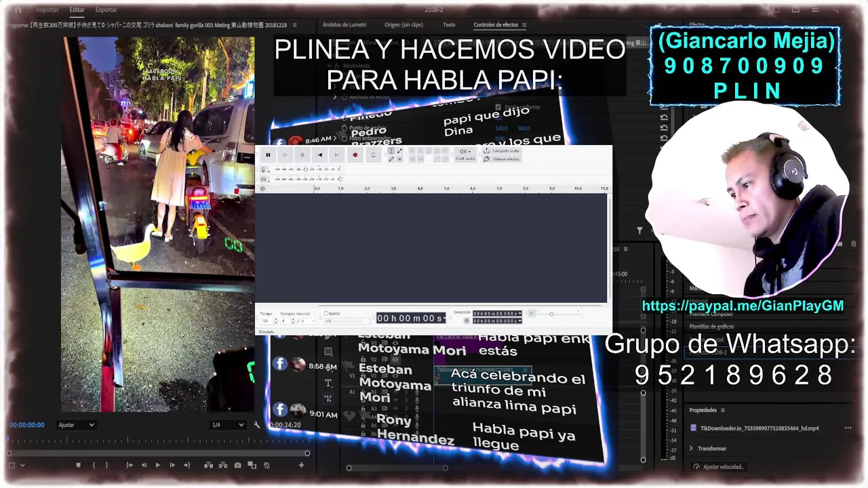Toggle the Audacity Loop button
This screenshot has height=488, width=868.
tap(373, 155)
